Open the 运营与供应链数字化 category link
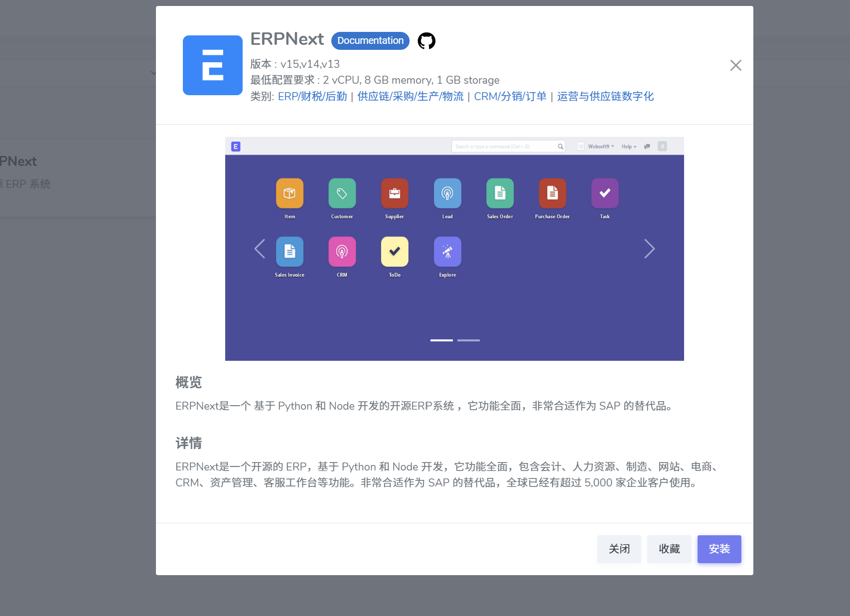The image size is (850, 616). click(605, 96)
